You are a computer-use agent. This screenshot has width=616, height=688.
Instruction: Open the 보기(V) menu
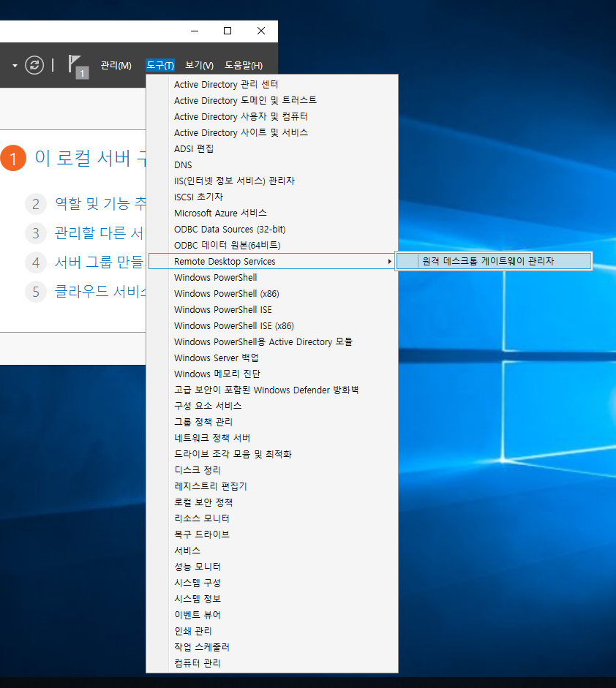click(199, 65)
